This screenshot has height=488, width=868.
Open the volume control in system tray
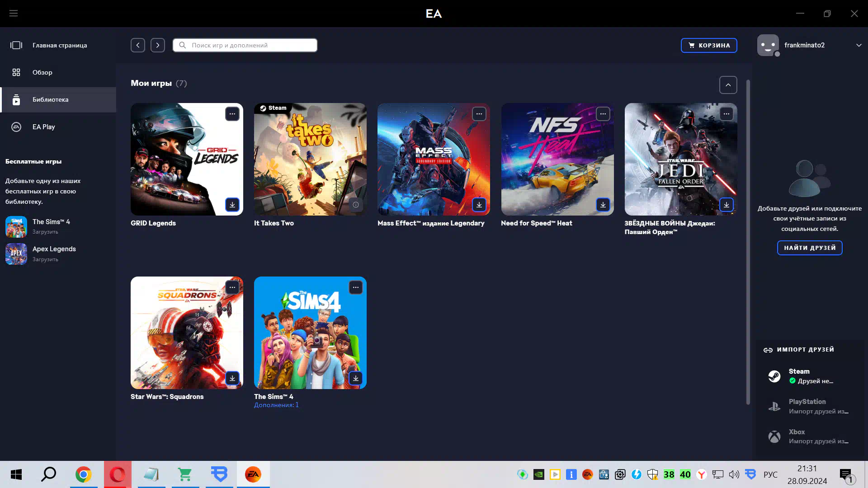tap(734, 474)
